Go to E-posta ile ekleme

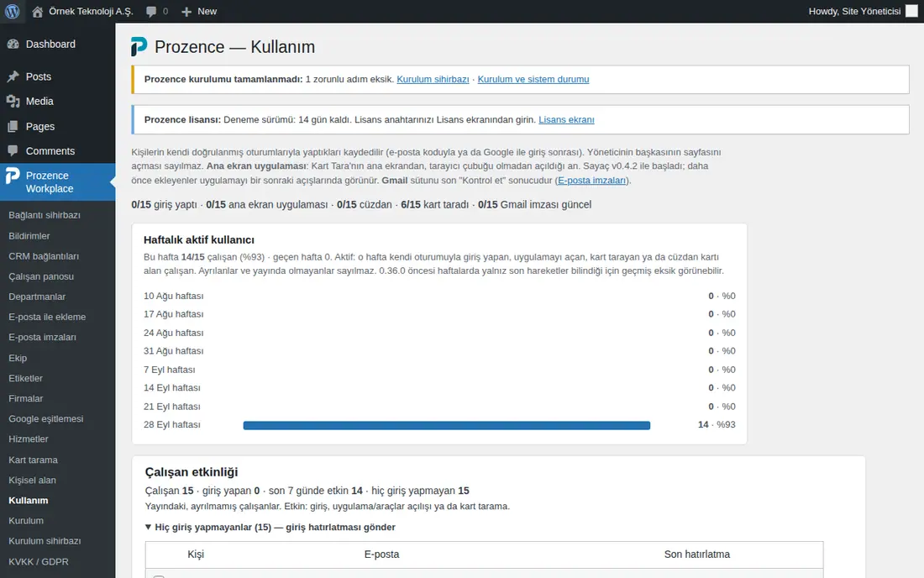[x=47, y=317]
